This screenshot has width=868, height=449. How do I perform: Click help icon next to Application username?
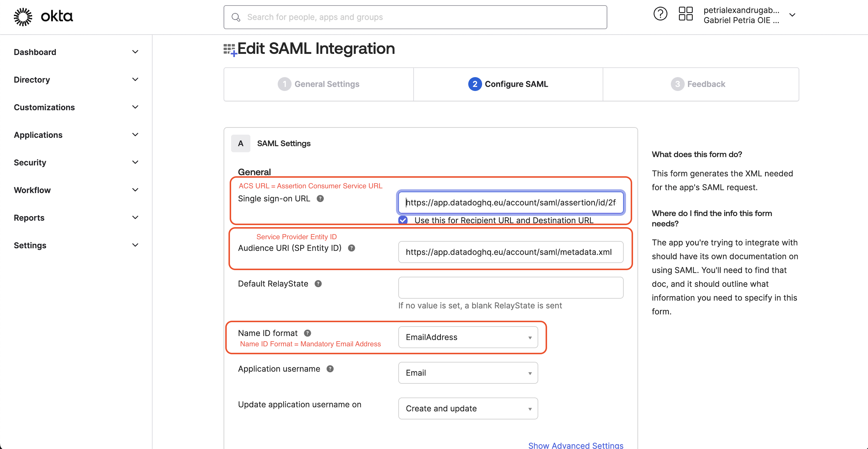[x=330, y=369]
